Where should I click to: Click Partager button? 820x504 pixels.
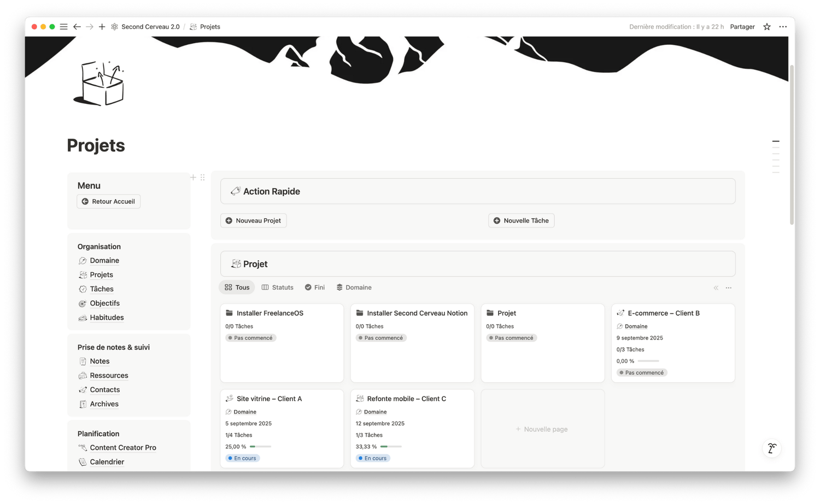tap(742, 27)
